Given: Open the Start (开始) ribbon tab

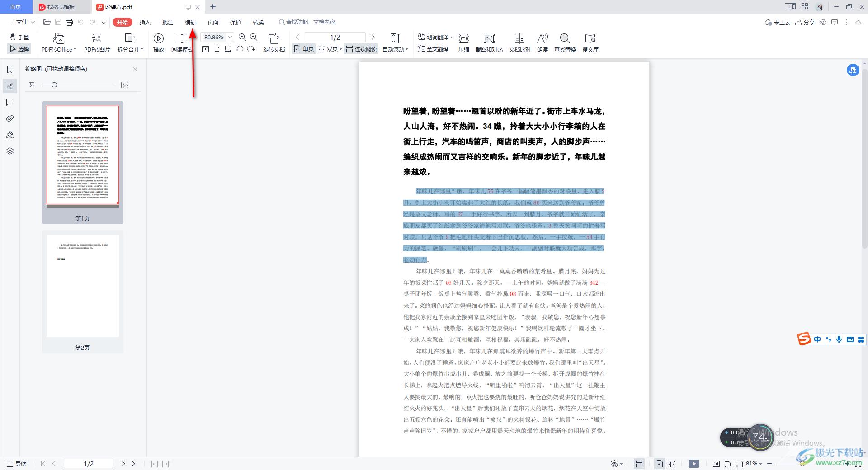Looking at the screenshot, I should pyautogui.click(x=122, y=22).
